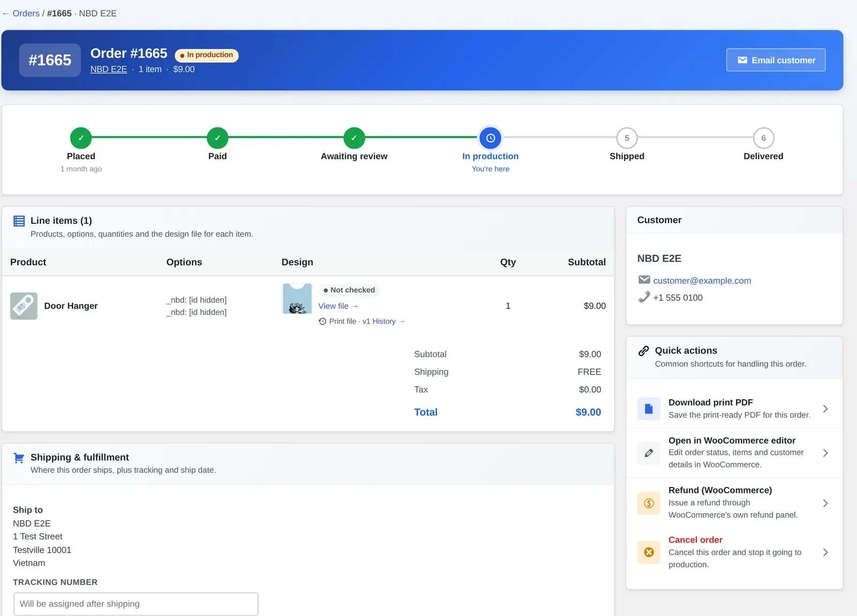The width and height of the screenshot is (857, 616).
Task: Click the Refund (WooCommerce) title
Action: 720,490
